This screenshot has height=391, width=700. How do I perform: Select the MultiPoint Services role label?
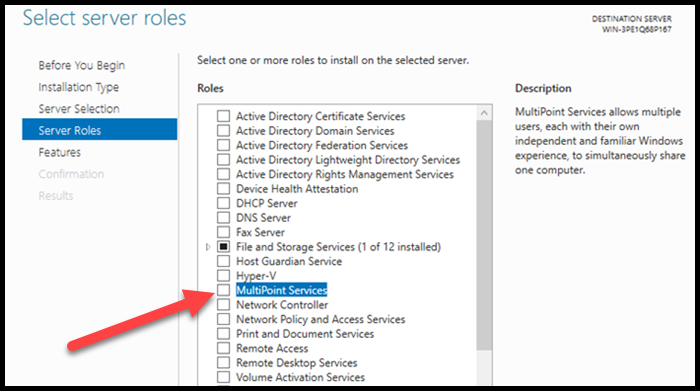click(282, 290)
